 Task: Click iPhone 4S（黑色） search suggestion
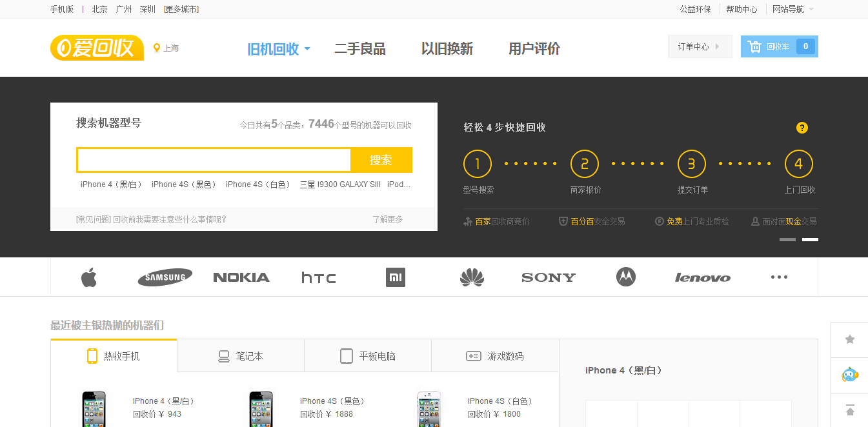184,184
